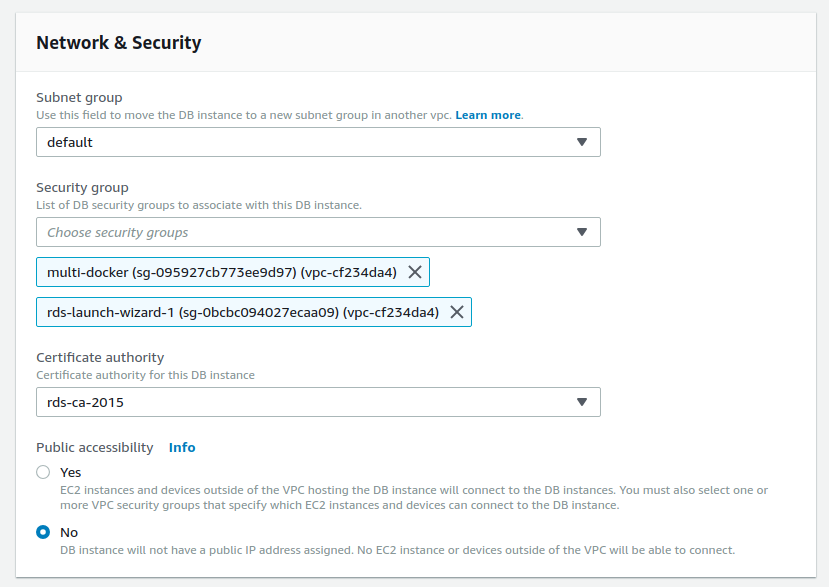Click the Subnet group field label

79,97
